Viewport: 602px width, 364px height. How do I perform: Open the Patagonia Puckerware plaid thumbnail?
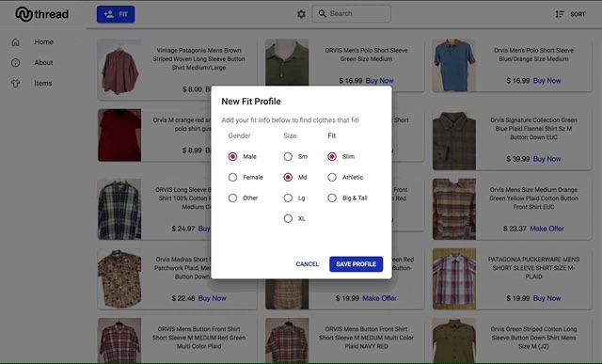tap(454, 278)
